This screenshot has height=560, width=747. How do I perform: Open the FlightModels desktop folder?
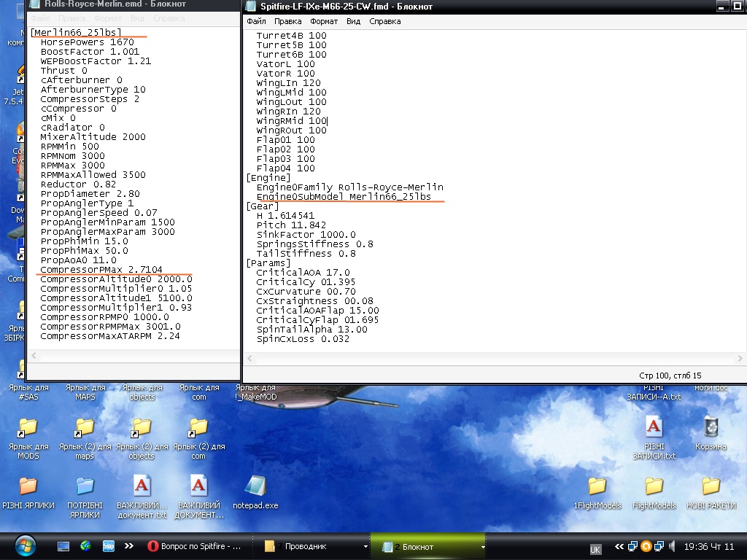coord(654,493)
